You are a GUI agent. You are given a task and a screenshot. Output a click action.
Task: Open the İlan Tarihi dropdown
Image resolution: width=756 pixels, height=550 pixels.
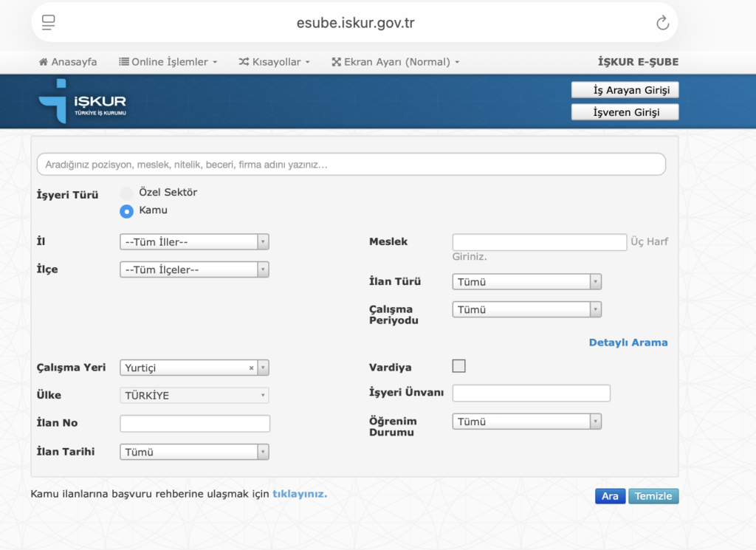coord(194,453)
